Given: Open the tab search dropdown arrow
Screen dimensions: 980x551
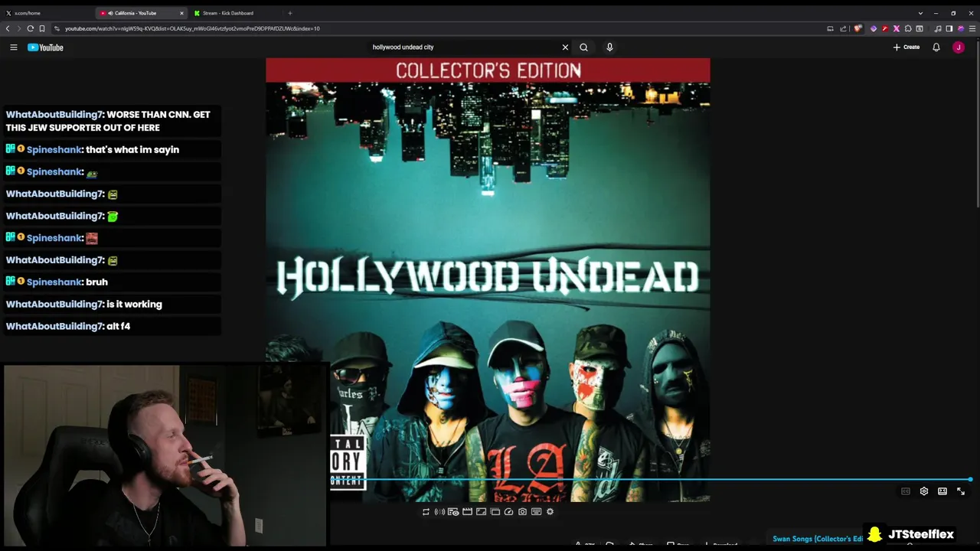Looking at the screenshot, I should (920, 13).
